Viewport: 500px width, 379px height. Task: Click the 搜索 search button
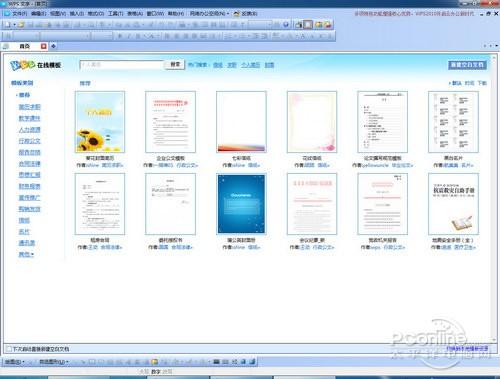point(175,64)
